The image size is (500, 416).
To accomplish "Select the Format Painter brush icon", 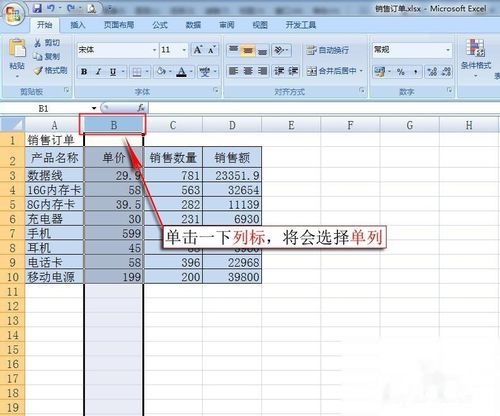I will 38,71.
